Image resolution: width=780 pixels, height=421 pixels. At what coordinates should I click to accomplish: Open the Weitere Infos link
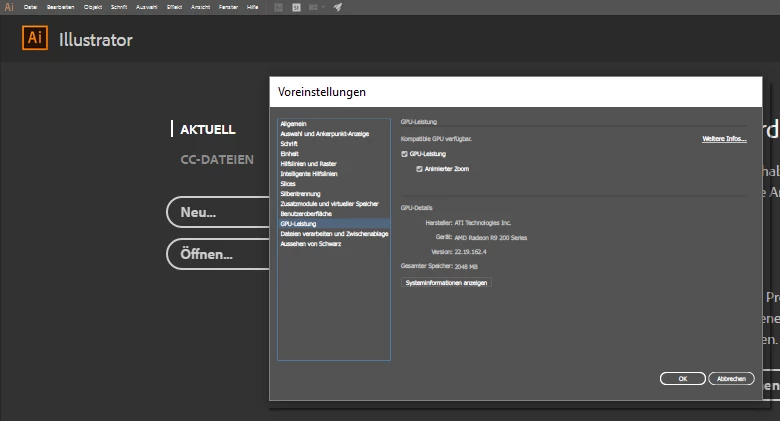(x=724, y=139)
